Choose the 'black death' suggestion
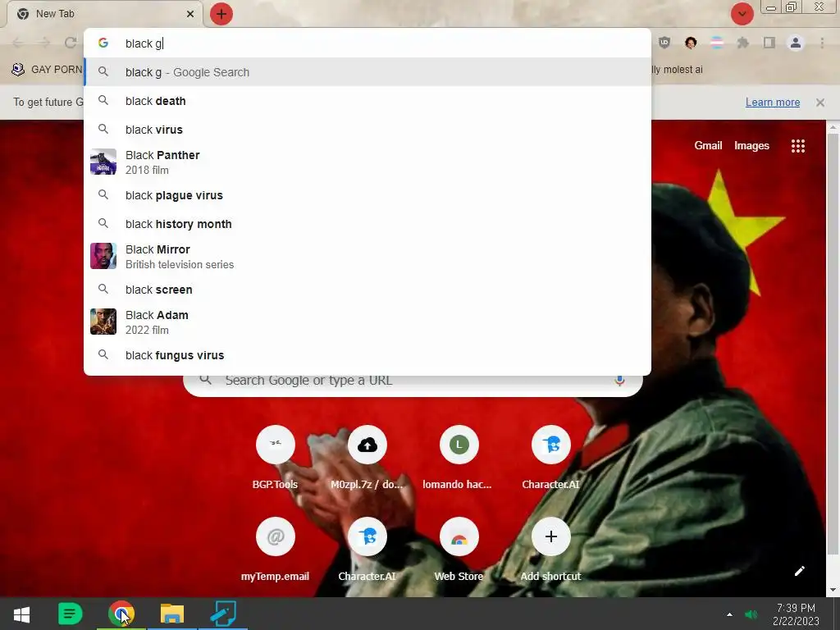This screenshot has height=630, width=840. click(367, 101)
